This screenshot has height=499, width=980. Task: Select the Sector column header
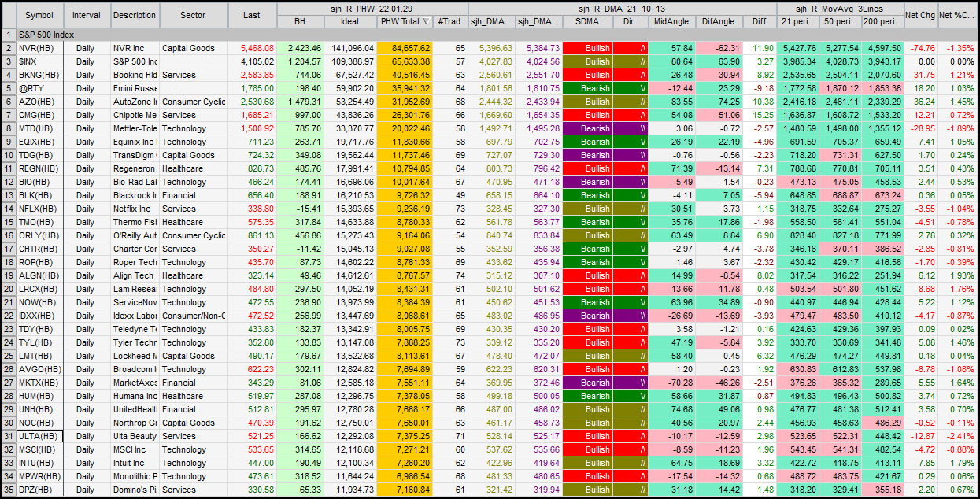[x=194, y=15]
